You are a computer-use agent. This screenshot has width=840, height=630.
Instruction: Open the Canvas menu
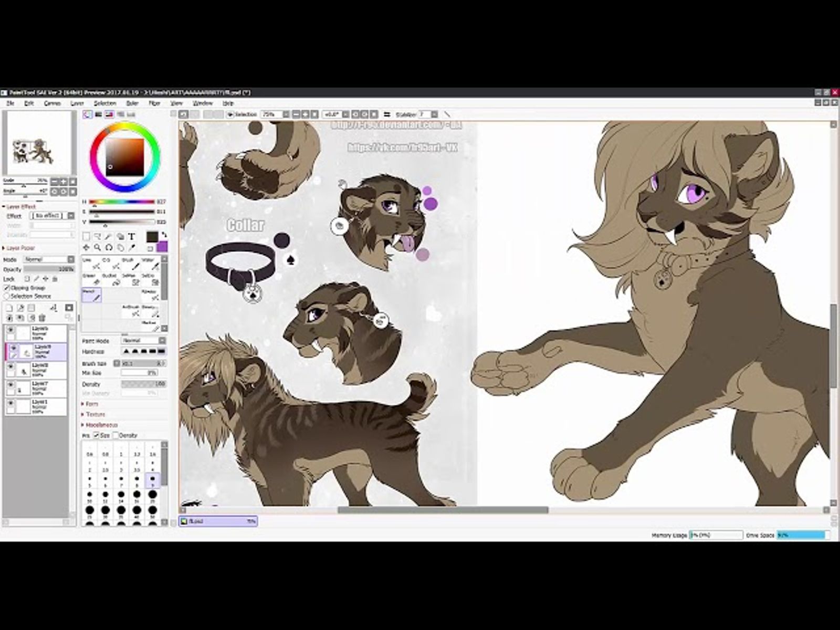(52, 103)
